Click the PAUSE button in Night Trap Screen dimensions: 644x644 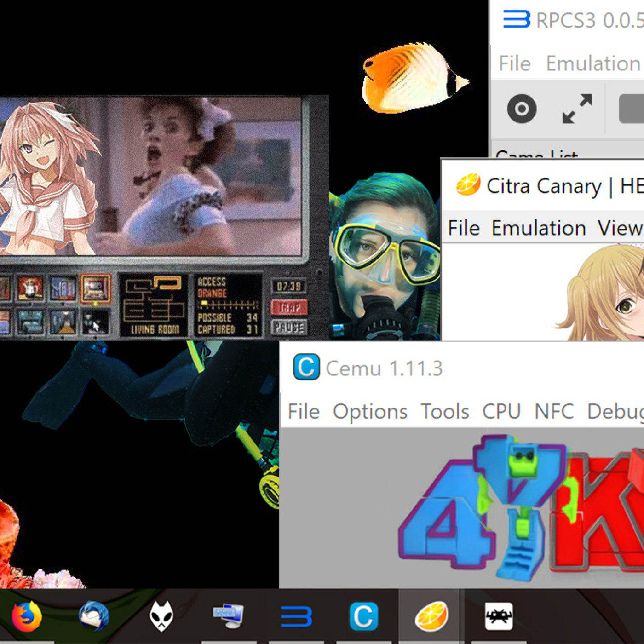click(x=289, y=327)
